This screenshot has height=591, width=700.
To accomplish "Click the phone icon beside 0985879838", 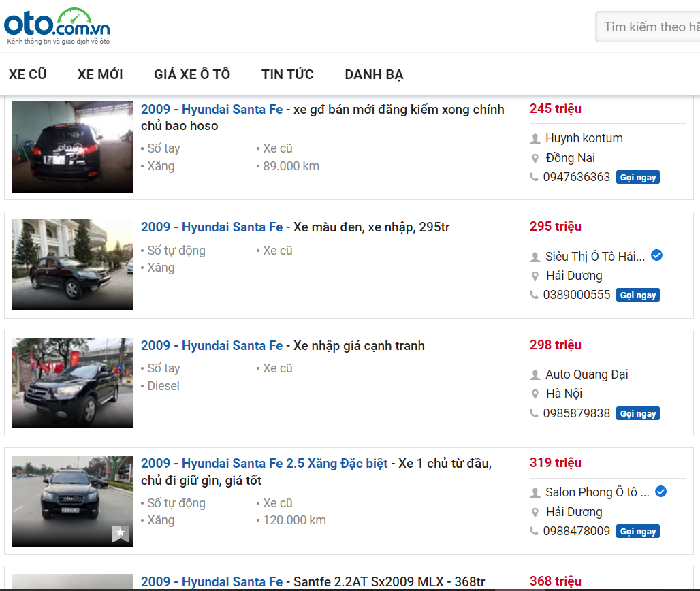I will click(534, 413).
